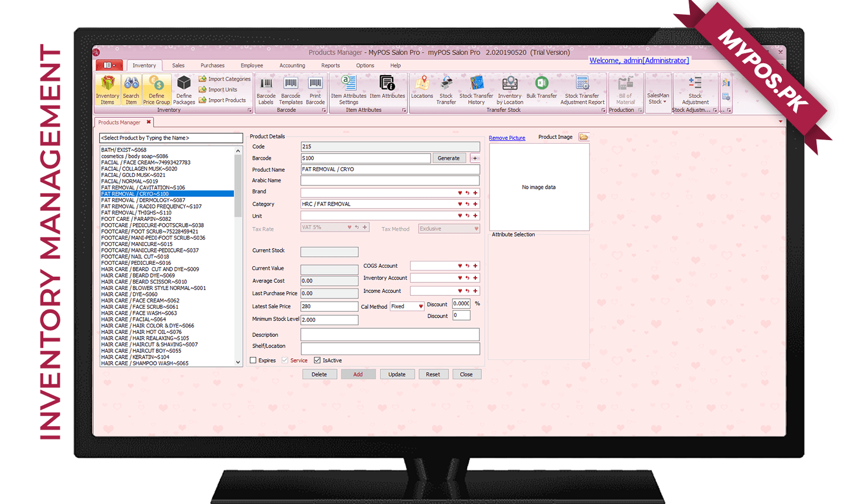Open Define Price Group
The width and height of the screenshot is (844, 504).
[x=156, y=90]
